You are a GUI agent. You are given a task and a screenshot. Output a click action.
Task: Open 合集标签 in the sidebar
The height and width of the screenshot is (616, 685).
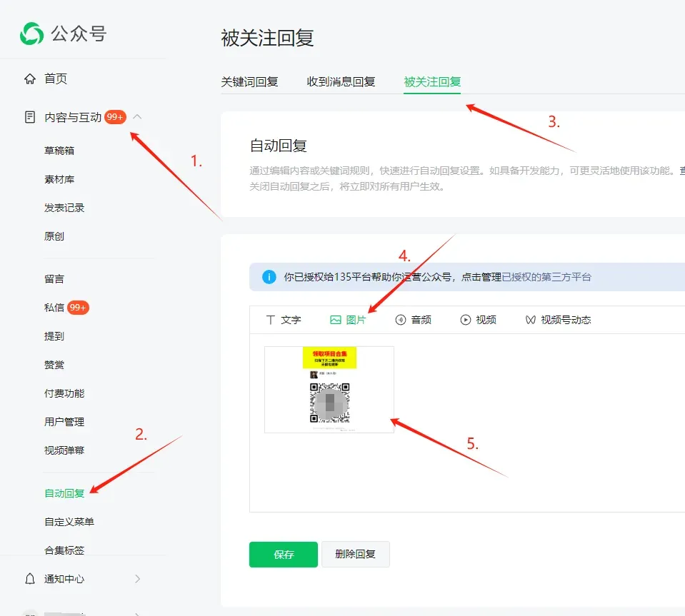point(64,550)
